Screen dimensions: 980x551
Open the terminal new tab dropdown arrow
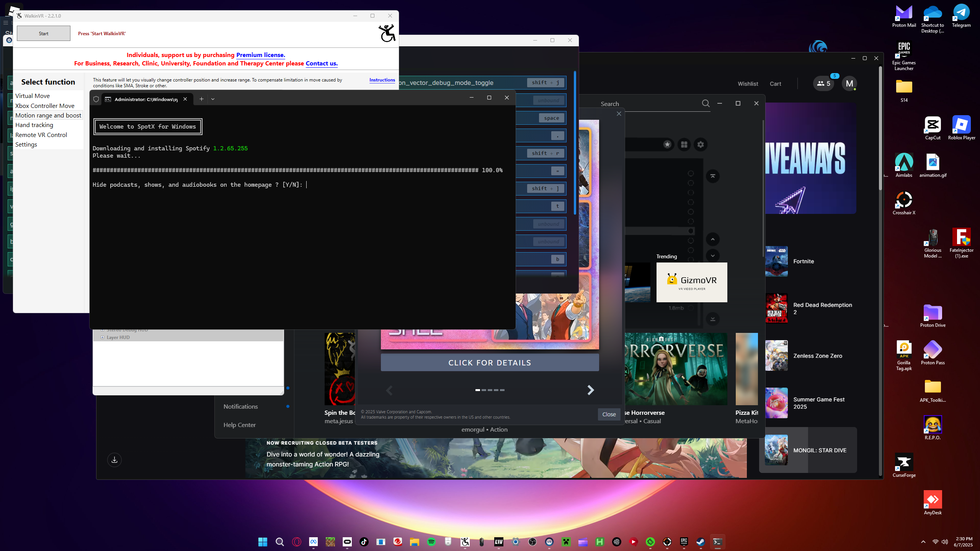[213, 99]
